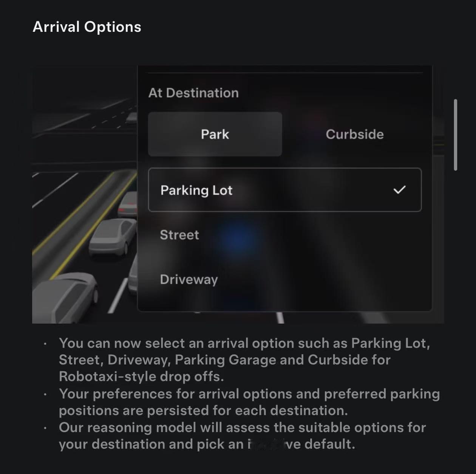Select the Park segment button

215,134
